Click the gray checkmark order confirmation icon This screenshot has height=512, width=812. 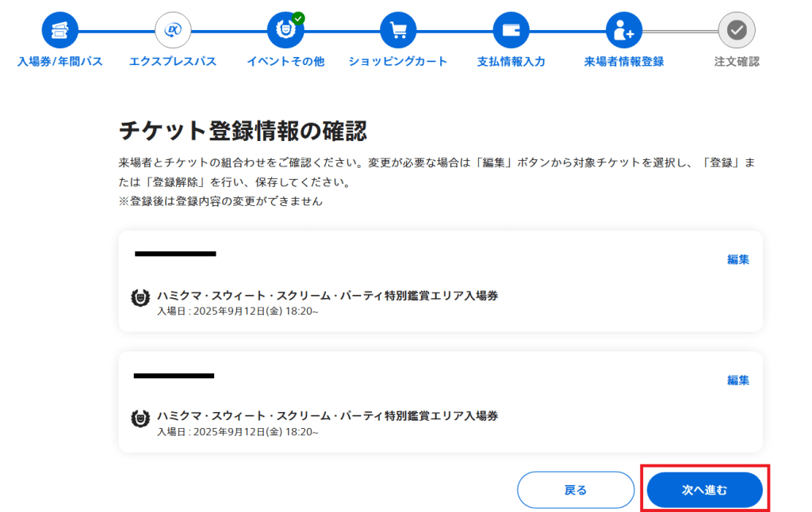tap(737, 31)
